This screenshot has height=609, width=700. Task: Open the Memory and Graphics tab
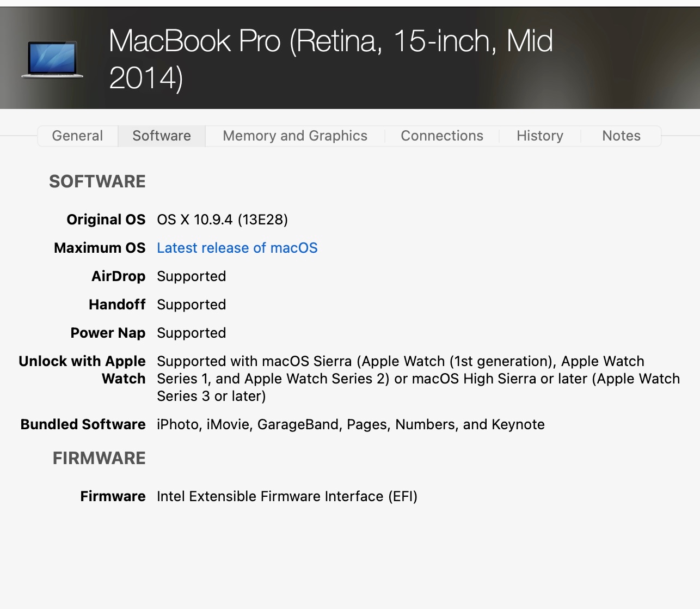tap(295, 136)
